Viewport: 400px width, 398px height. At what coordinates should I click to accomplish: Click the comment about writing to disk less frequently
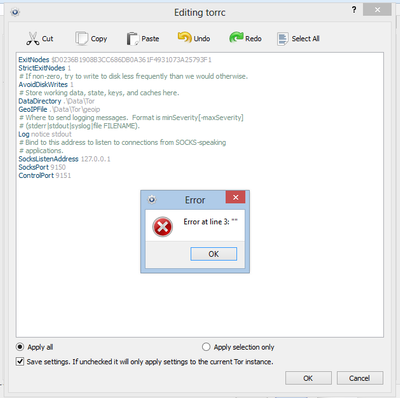coord(133,76)
